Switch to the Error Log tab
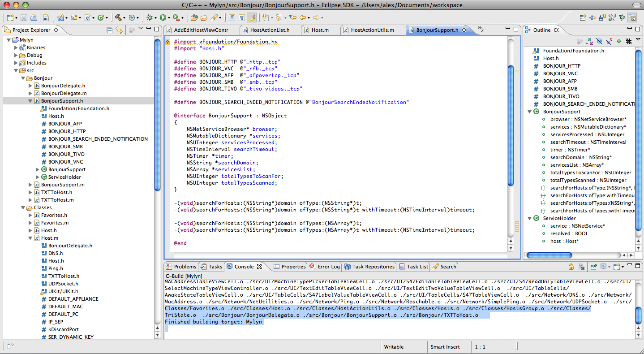This screenshot has width=644, height=354. (325, 267)
